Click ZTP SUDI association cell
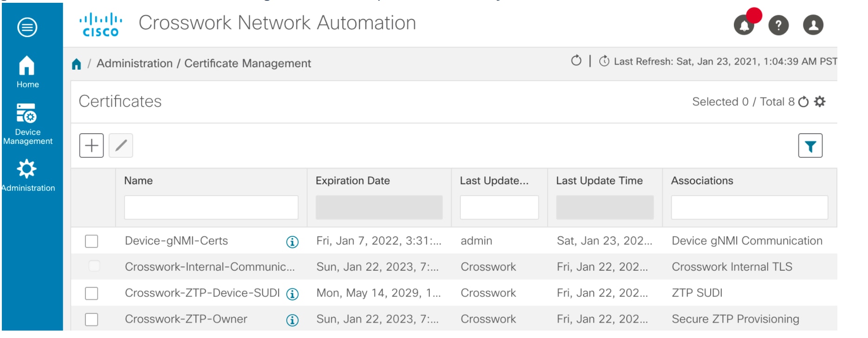This screenshot has height=338, width=868. tap(697, 293)
